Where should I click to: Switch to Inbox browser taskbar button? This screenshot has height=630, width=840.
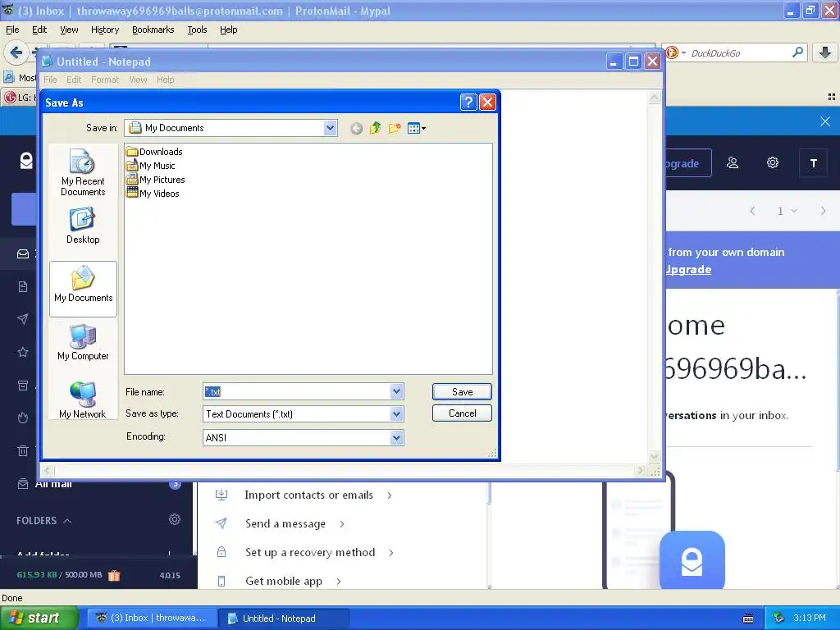tap(152, 618)
